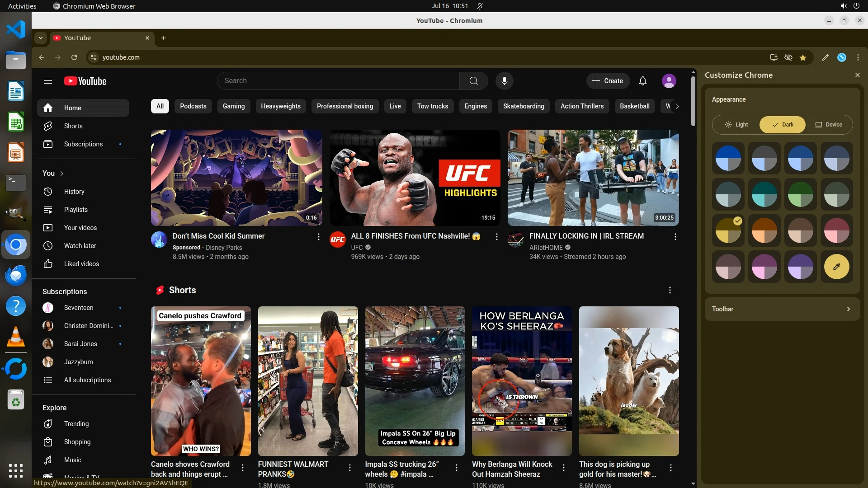868x488 pixels.
Task: Expand the You section chevron
Action: (62, 174)
